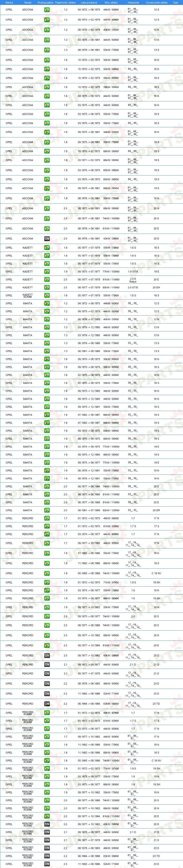Select the Rodzaj paliwa column header
Image resolution: width=183 pixels, height=868 pixels.
pos(45,2)
